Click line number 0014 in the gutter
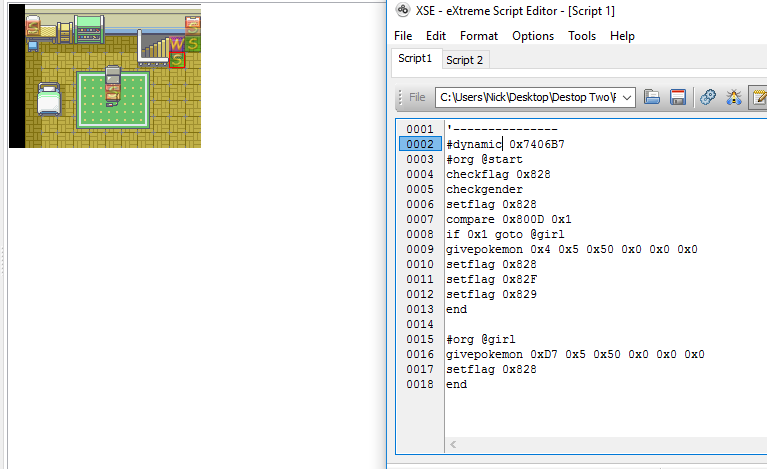 point(420,324)
